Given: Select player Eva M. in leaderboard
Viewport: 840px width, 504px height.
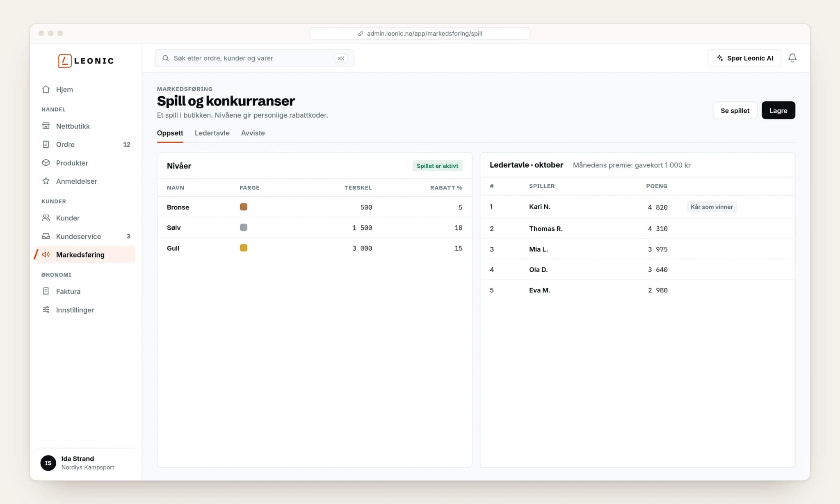Looking at the screenshot, I should 540,290.
